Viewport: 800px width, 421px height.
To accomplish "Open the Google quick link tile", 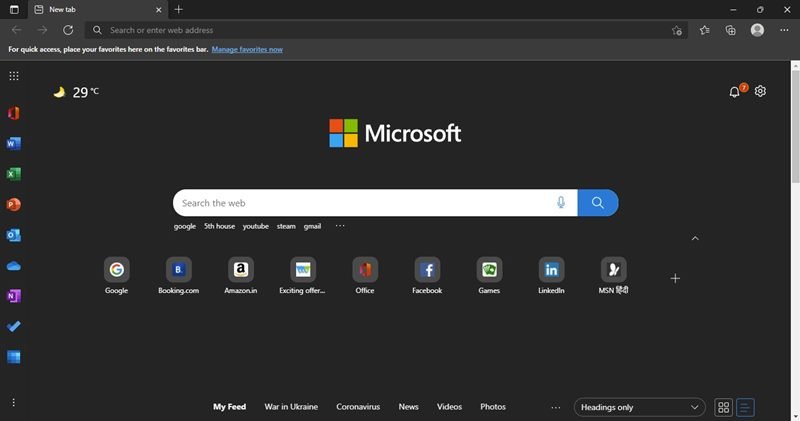I will pyautogui.click(x=116, y=276).
